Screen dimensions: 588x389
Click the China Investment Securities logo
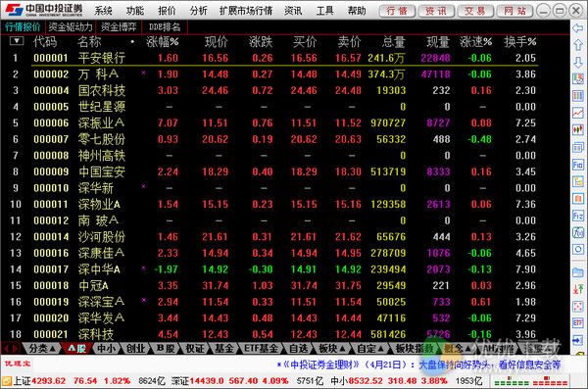44,10
